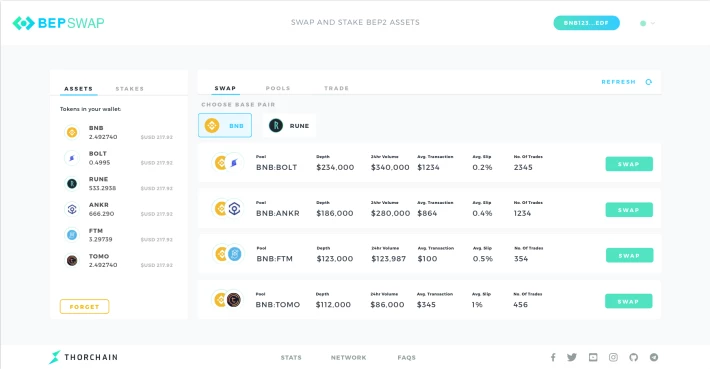Screen dimensions: 710x369
Task: Expand the dropdown chevron beside status dot
Action: click(653, 23)
